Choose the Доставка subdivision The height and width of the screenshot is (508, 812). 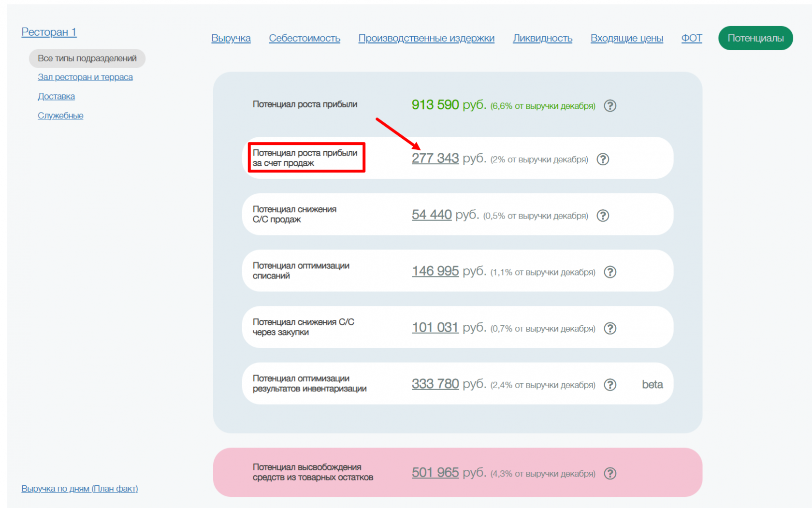click(56, 97)
